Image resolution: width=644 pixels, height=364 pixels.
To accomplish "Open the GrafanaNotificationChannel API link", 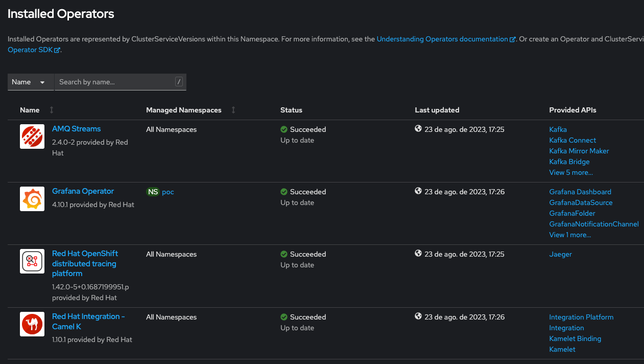I will click(x=594, y=224).
